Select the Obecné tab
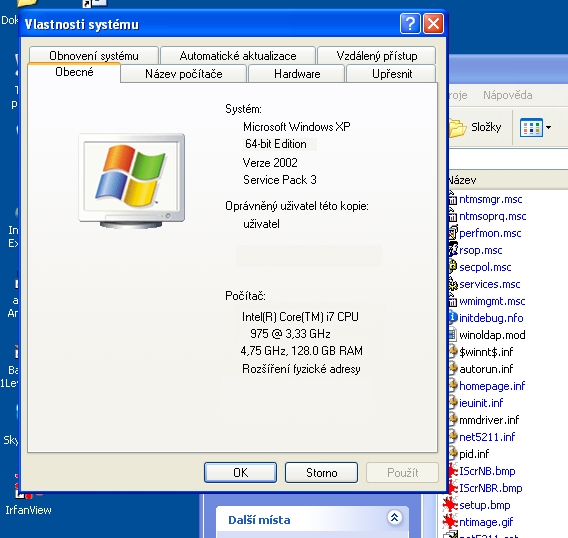568x538 pixels. pos(74,72)
